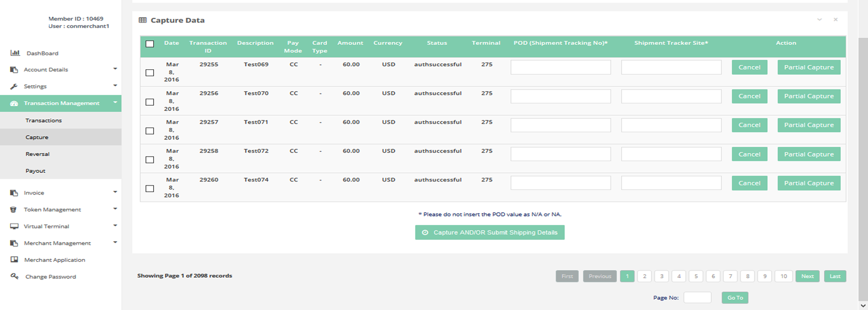This screenshot has width=868, height=310.
Task: Click Partial Capture for transaction 29257
Action: [809, 125]
